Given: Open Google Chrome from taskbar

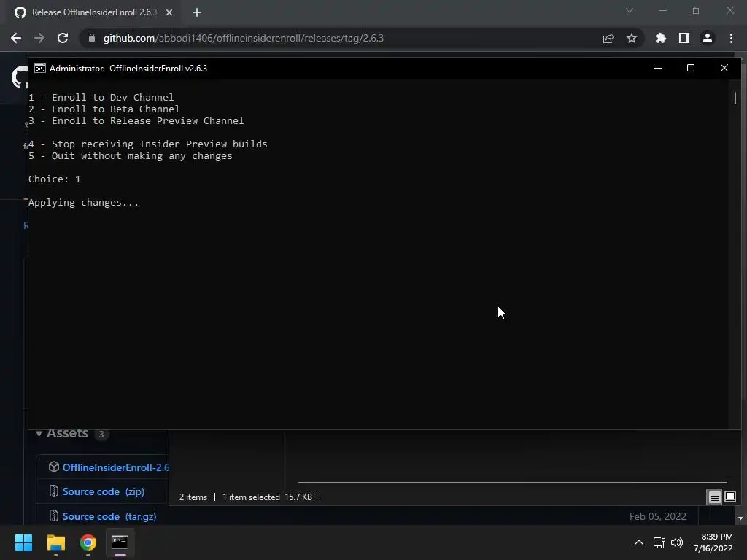Looking at the screenshot, I should click(88, 542).
